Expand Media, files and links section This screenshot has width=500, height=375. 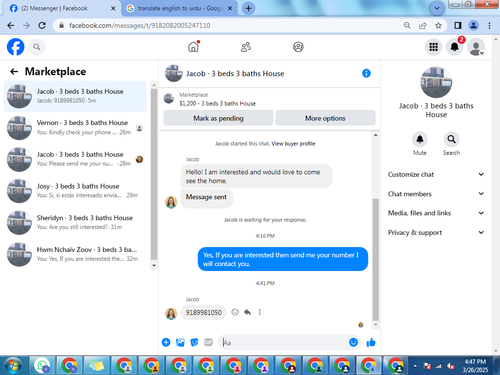[436, 213]
